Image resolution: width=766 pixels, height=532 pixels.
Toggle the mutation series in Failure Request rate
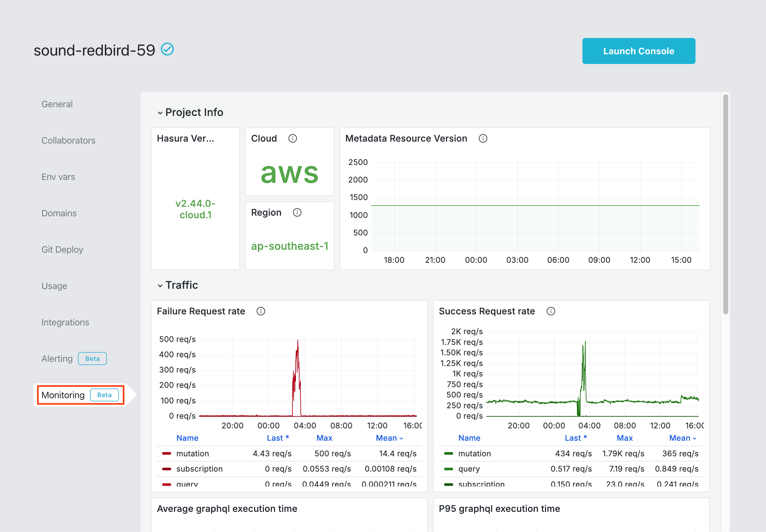click(x=192, y=453)
